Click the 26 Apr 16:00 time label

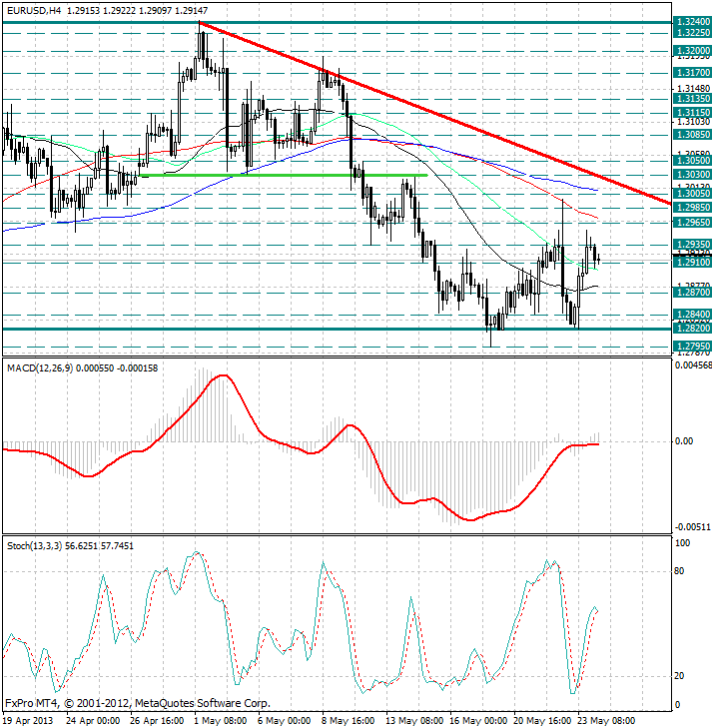pos(157,721)
